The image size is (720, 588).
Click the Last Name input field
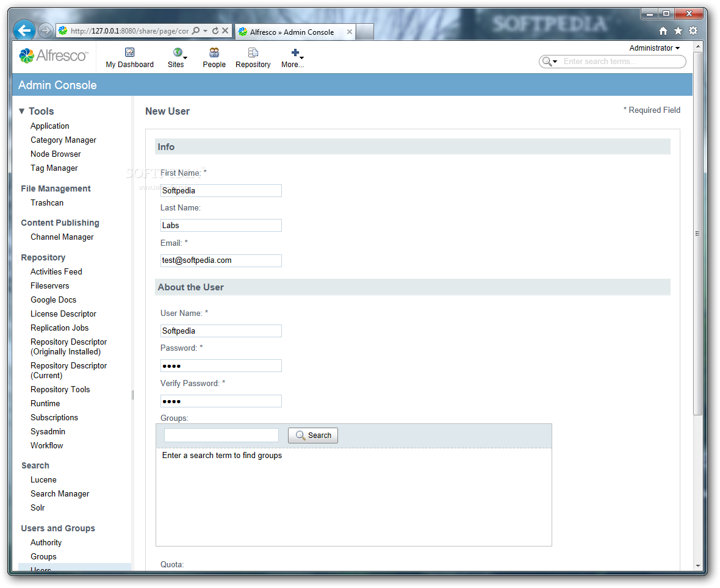(x=221, y=225)
